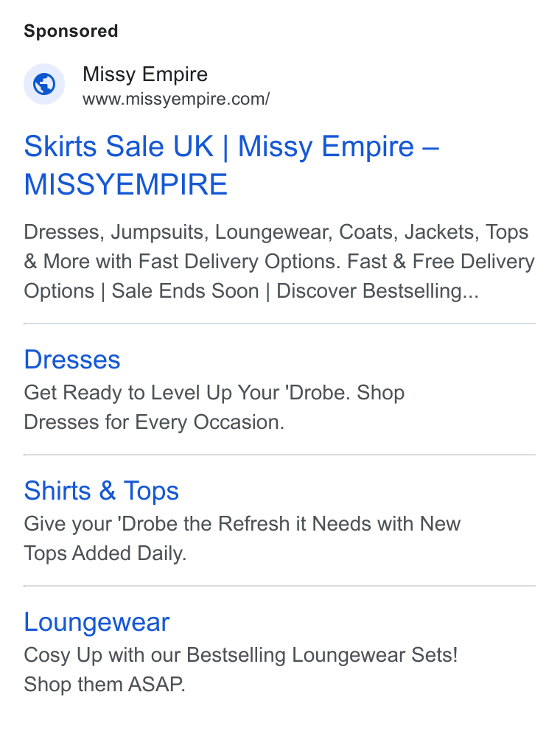Open the Dresses sitelink
Image resolution: width=560 pixels, height=734 pixels.
click(72, 360)
